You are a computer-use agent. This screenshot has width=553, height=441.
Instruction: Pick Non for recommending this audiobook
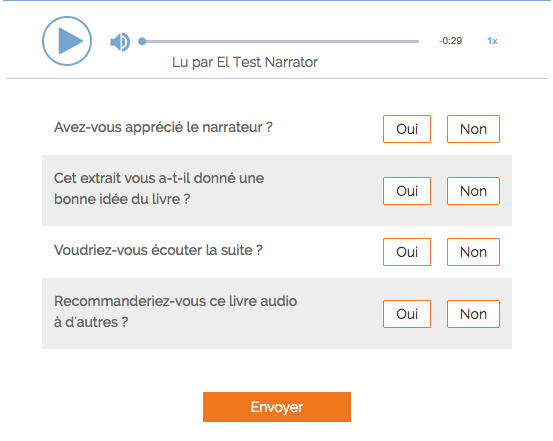point(473,314)
